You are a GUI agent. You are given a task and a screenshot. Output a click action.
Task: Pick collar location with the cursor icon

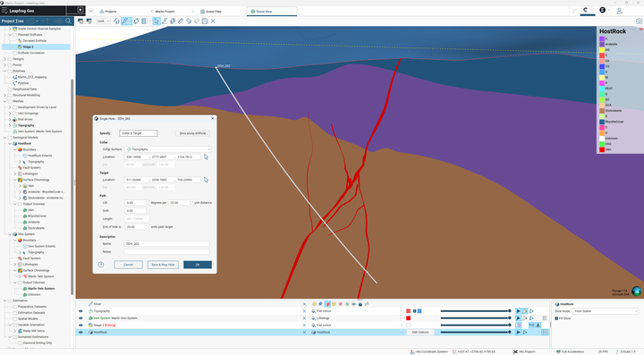(x=207, y=156)
